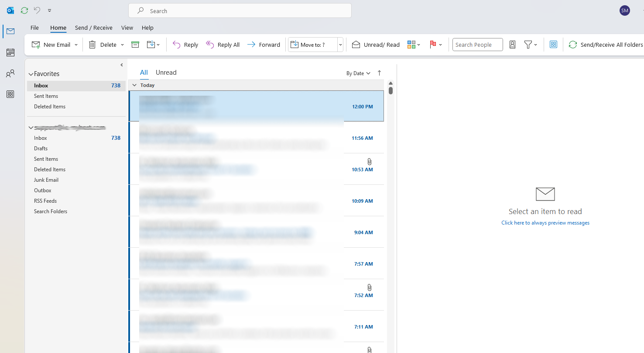Click the Categorize color squares icon

tap(411, 45)
